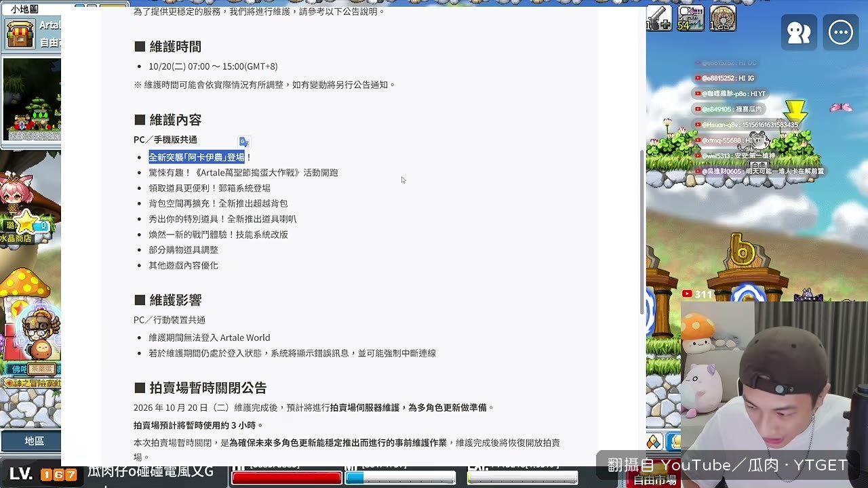
Task: Click the orange-blue diamond shortcut icon
Action: (654, 442)
